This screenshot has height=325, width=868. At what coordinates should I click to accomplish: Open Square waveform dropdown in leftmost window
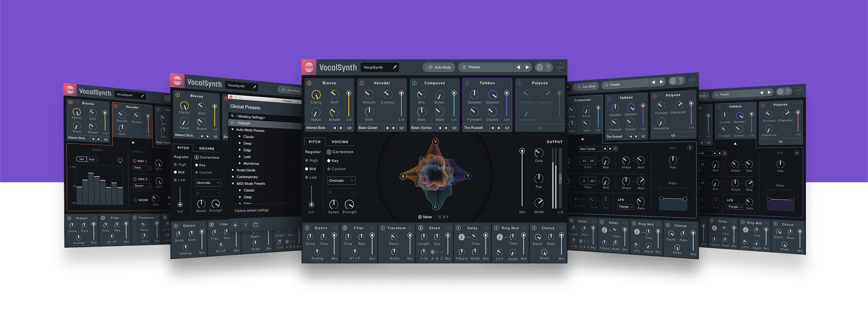pos(142,186)
